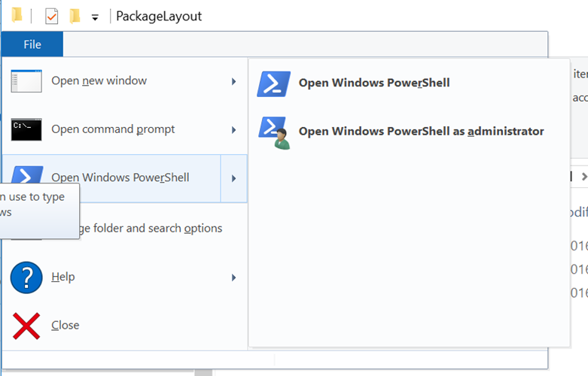Click the PowerShell icon in the submenu
Image resolution: width=588 pixels, height=376 pixels.
tap(273, 83)
